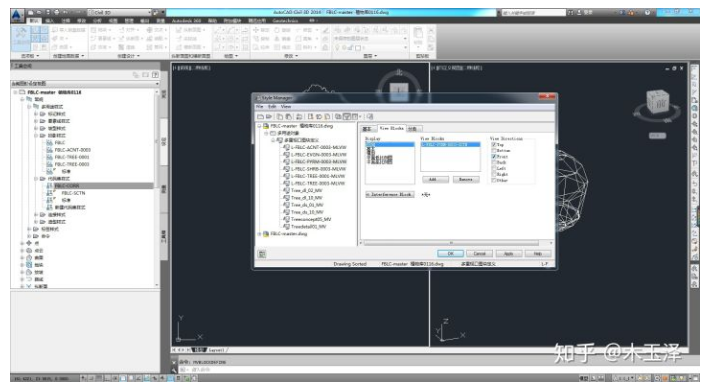Click Cancel in Style Manager
This screenshot has width=709, height=387.
pyautogui.click(x=479, y=254)
